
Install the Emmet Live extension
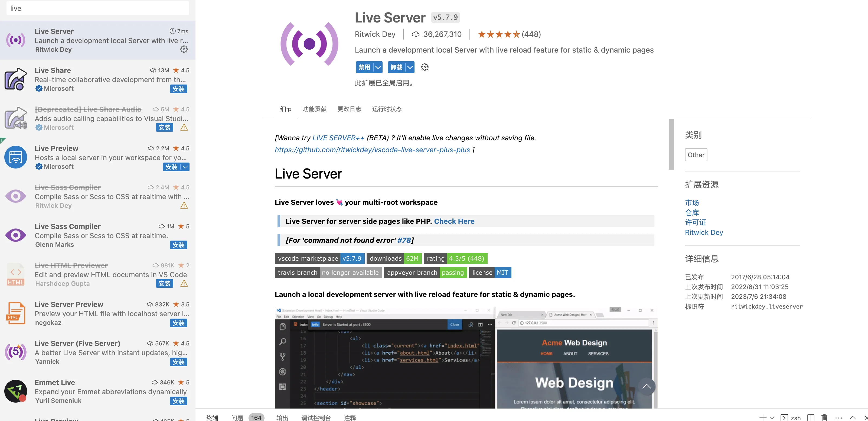coord(179,401)
